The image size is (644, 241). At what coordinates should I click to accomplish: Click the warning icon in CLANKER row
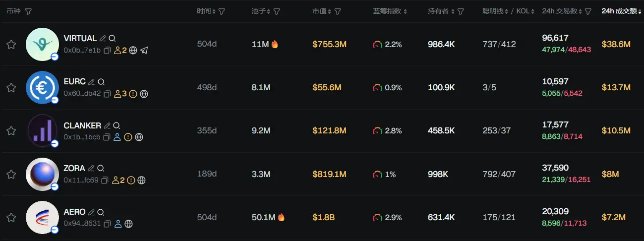click(128, 137)
